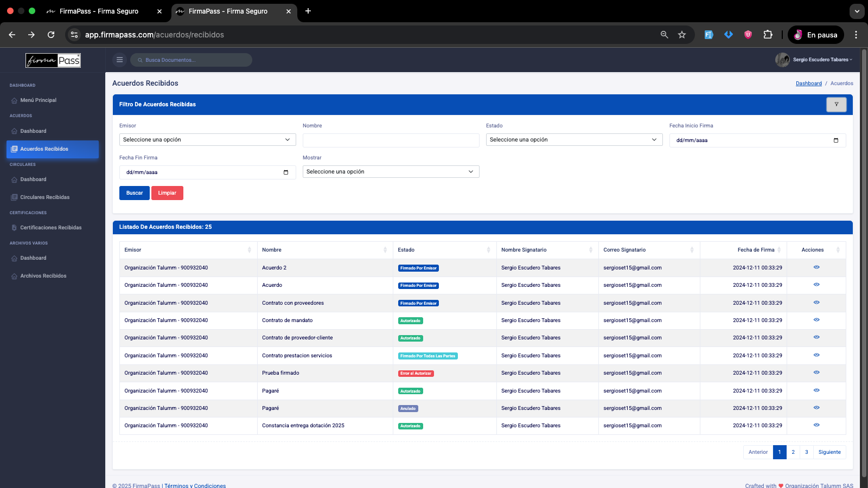Open the Sergio Escudero Tabares user menu
The width and height of the screenshot is (868, 488).
814,60
